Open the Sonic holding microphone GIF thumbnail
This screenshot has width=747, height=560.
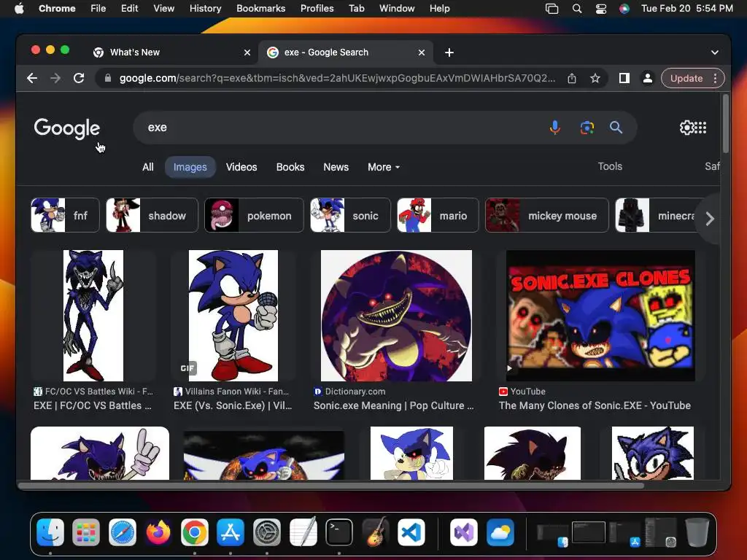pyautogui.click(x=233, y=316)
